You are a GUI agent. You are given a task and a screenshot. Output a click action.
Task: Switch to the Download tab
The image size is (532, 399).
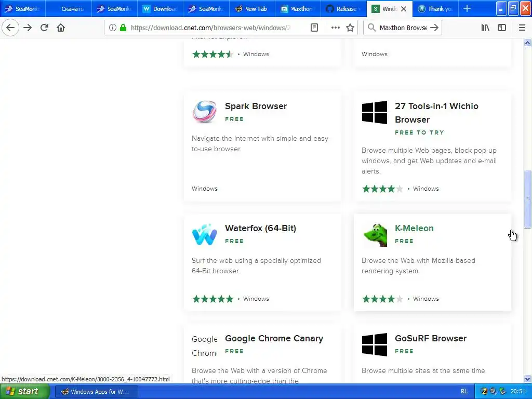tap(161, 9)
